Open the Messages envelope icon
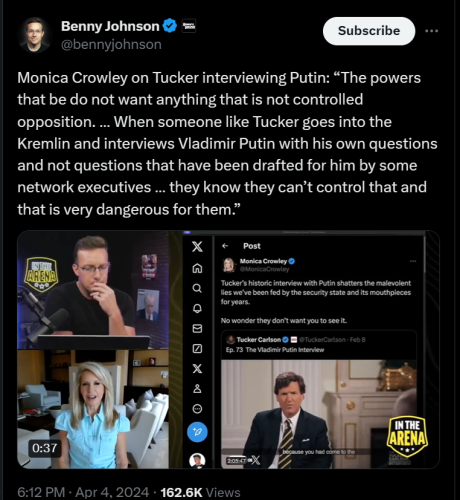 click(x=197, y=329)
